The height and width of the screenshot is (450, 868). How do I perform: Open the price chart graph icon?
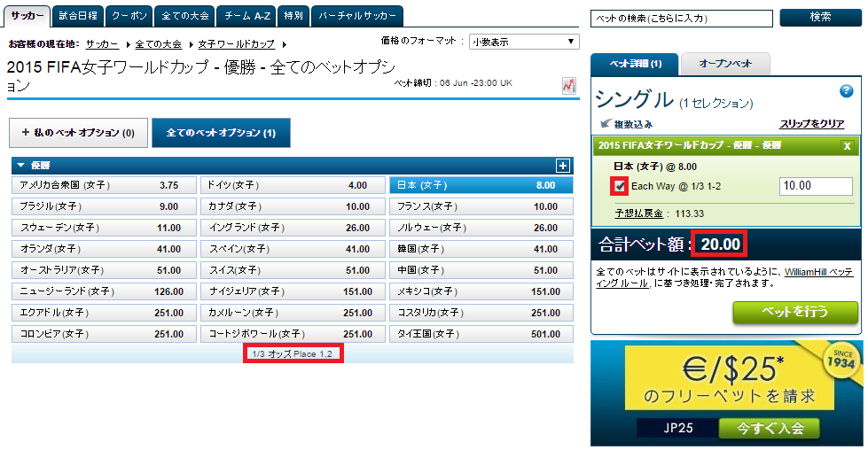[x=568, y=86]
